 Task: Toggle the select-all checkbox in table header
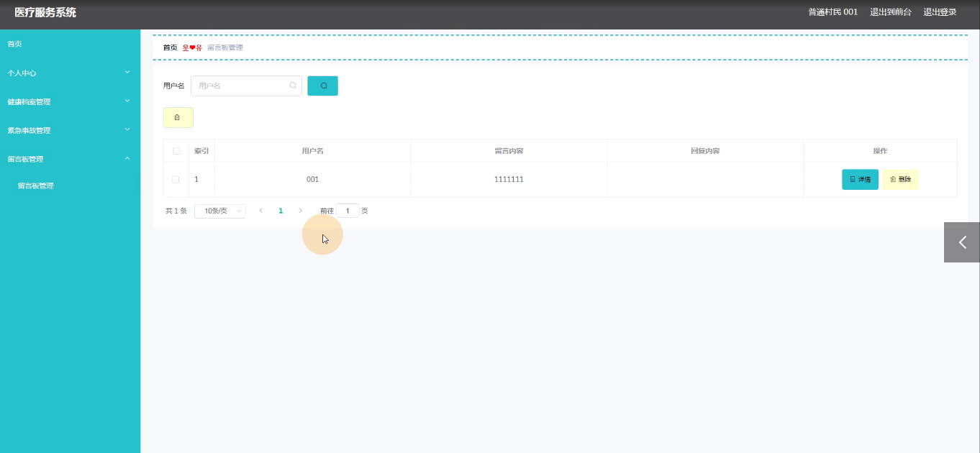(176, 151)
